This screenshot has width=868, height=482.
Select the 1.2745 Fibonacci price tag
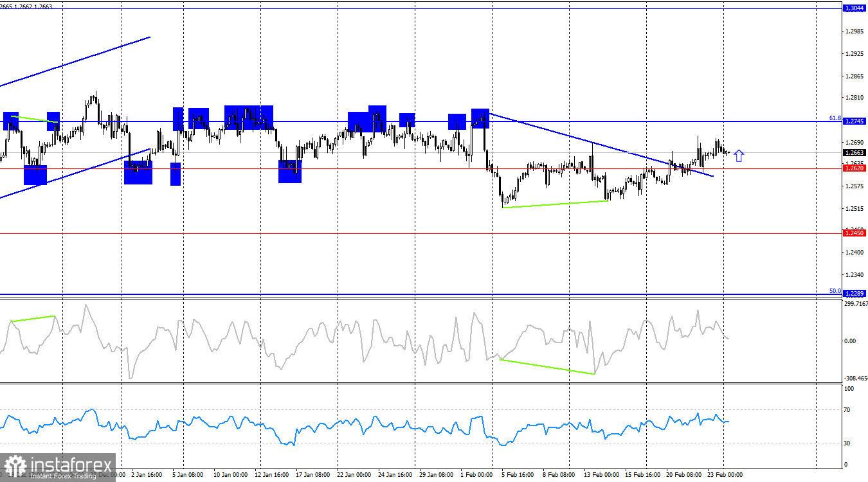[854, 121]
